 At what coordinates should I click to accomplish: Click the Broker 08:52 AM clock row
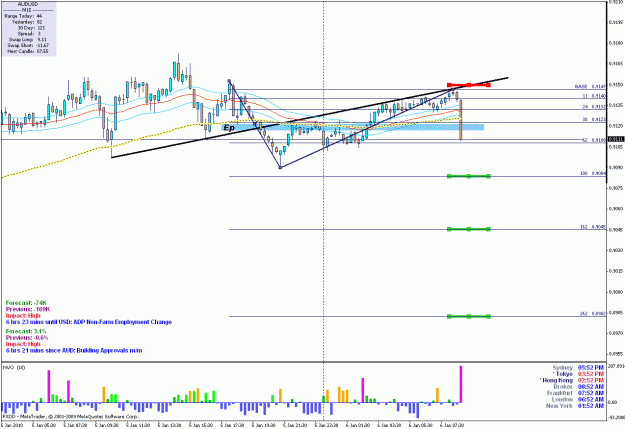(x=579, y=387)
